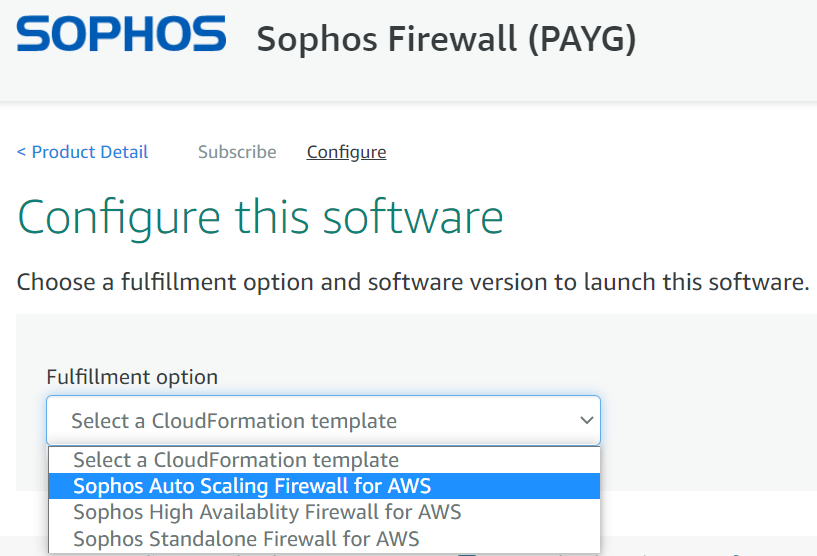
Task: Click the Fulfillment option chevron arrow
Action: tap(587, 421)
